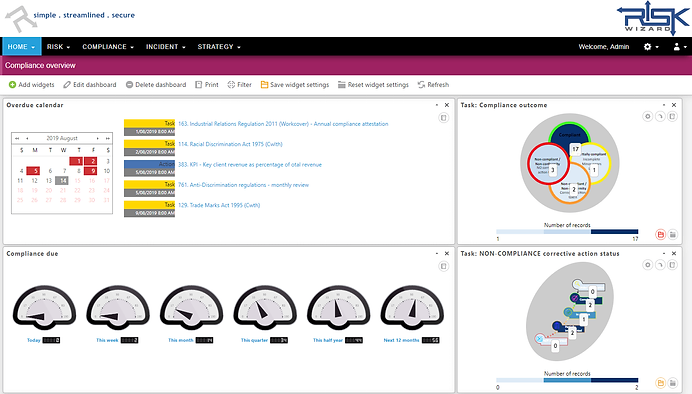692x394 pixels.
Task: Print the dashboard
Action: (207, 85)
